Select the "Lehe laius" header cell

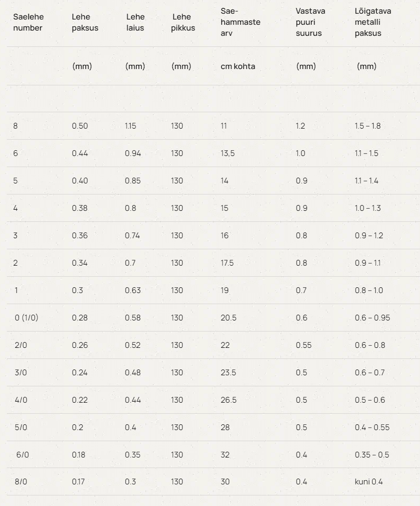pos(135,22)
